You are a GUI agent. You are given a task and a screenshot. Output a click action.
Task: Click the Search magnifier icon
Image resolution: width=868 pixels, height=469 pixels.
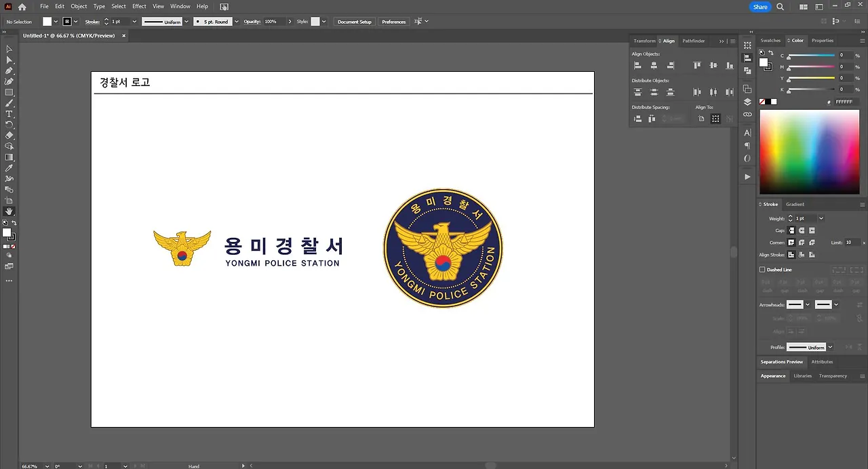[780, 7]
